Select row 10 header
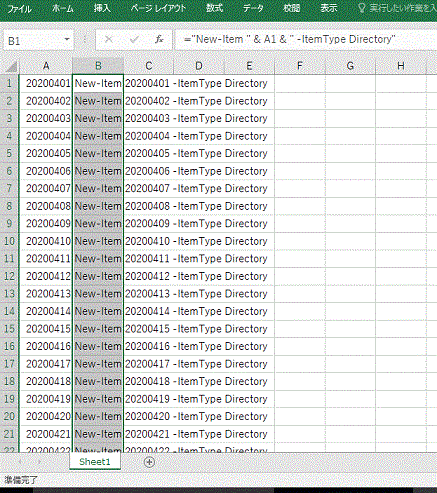This screenshot has height=493, width=437. pos(9,241)
